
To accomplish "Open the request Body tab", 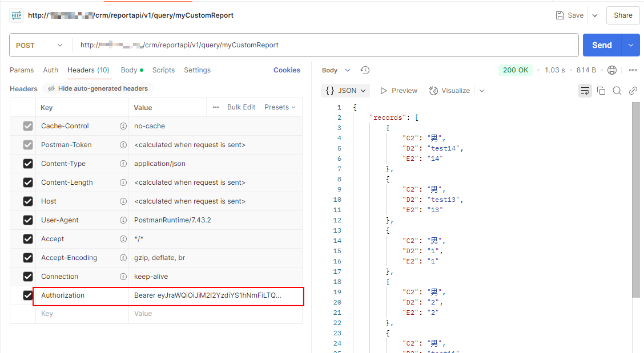I will [x=132, y=70].
